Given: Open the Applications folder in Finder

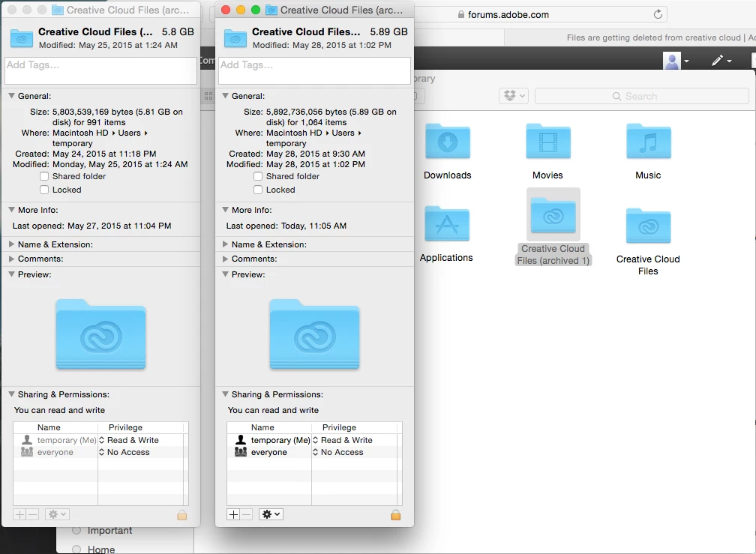Looking at the screenshot, I should [447, 224].
